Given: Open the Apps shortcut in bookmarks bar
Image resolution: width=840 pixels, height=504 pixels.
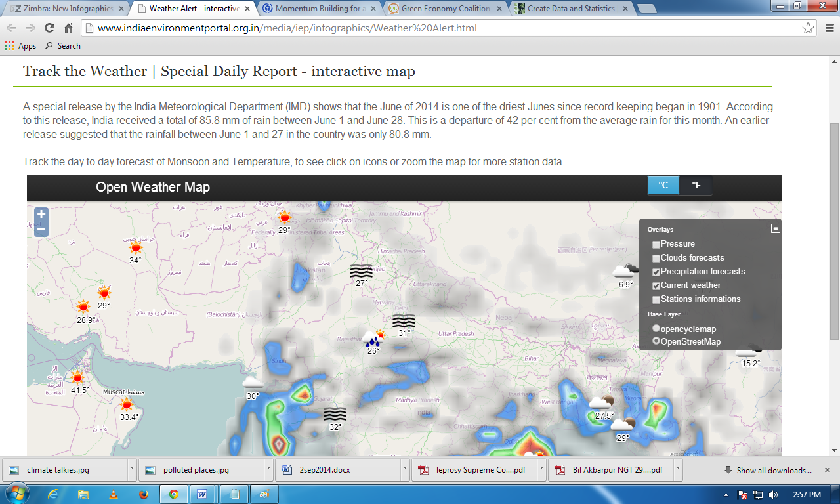Looking at the screenshot, I should (20, 46).
